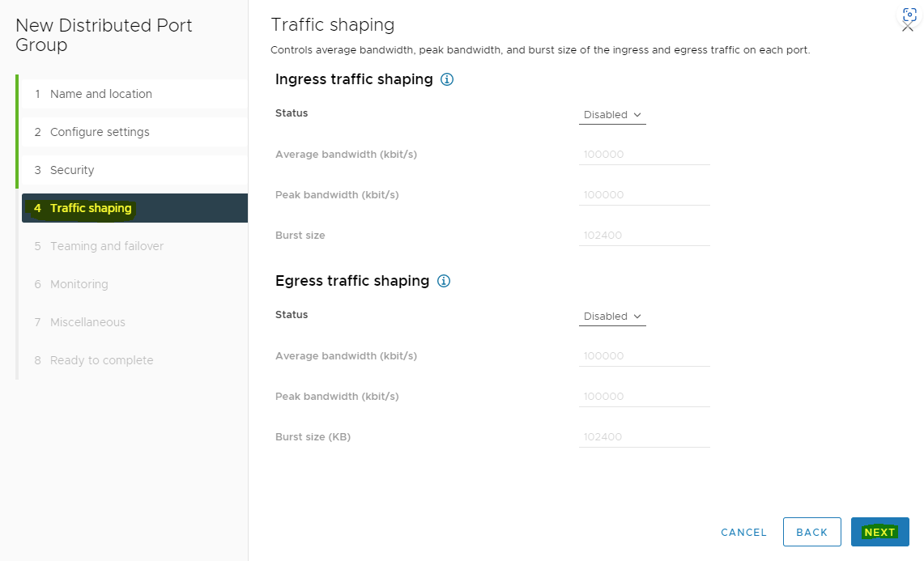Click the BACK button
The image size is (924, 561).
(x=811, y=532)
